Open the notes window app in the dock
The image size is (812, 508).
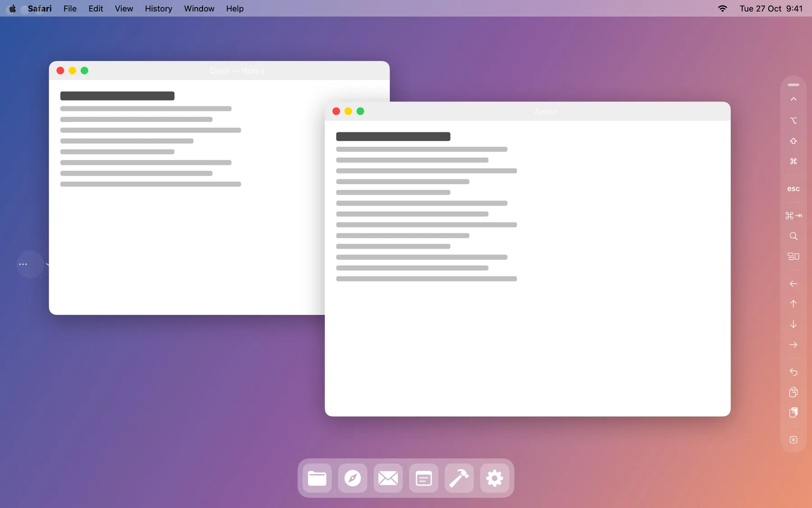point(424,478)
